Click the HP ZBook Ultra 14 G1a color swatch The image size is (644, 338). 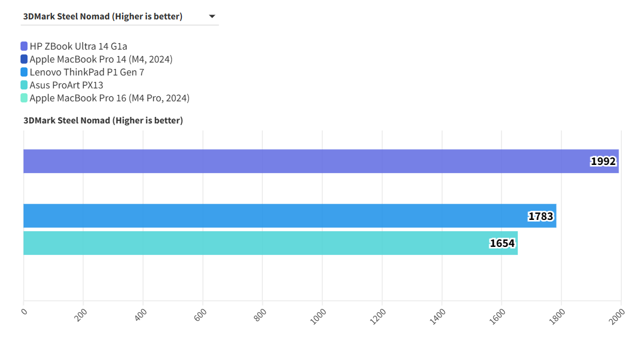coord(24,46)
